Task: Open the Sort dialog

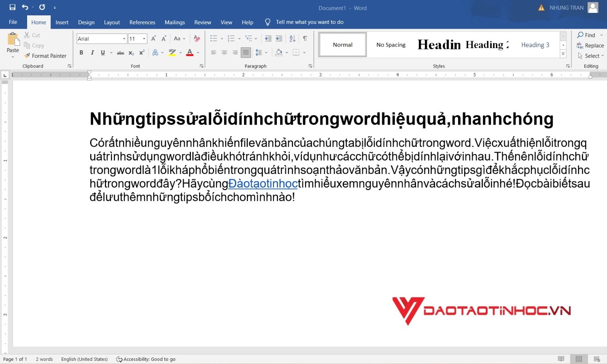Action: click(x=292, y=38)
